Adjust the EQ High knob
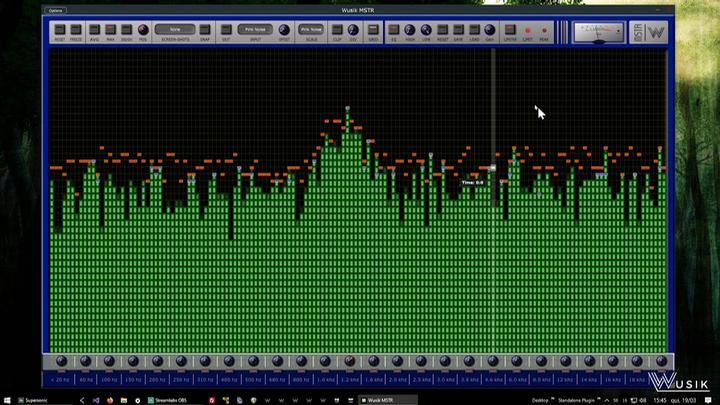Screen dimensions: 720x405 point(410,30)
